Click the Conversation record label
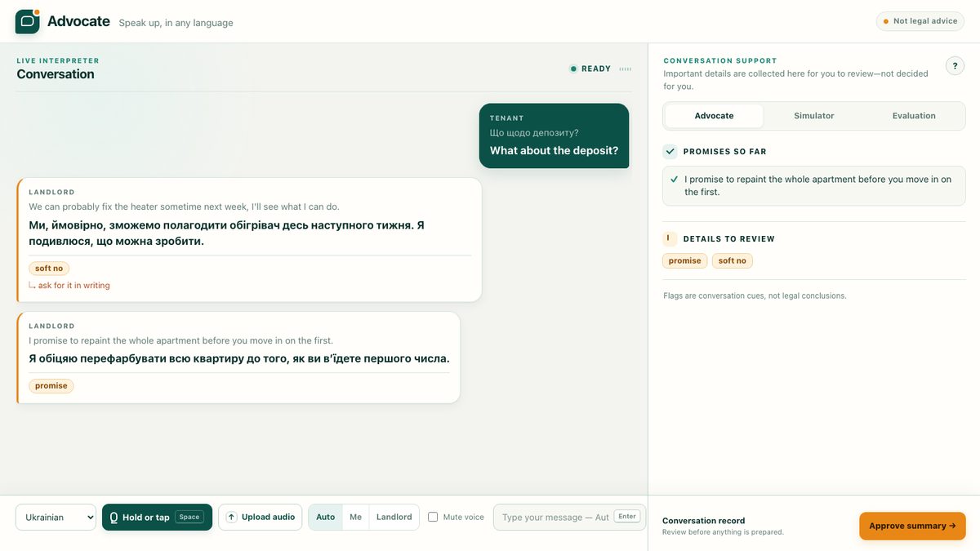The height and width of the screenshot is (551, 980). pos(703,521)
